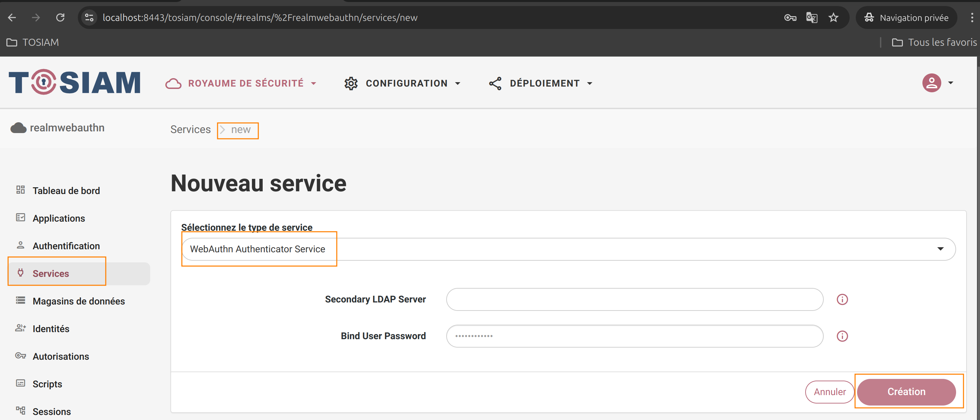Open the service type dropdown

click(x=568, y=249)
